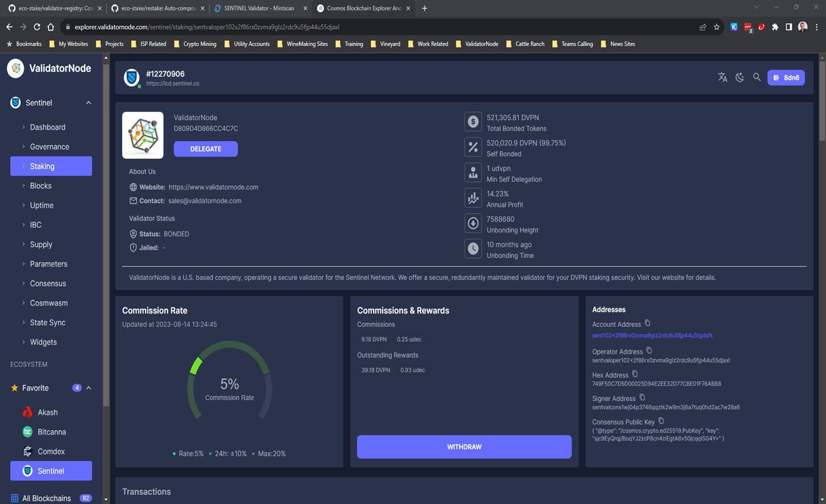Click the Commission Rate gauge
826x504 pixels.
[x=229, y=384]
